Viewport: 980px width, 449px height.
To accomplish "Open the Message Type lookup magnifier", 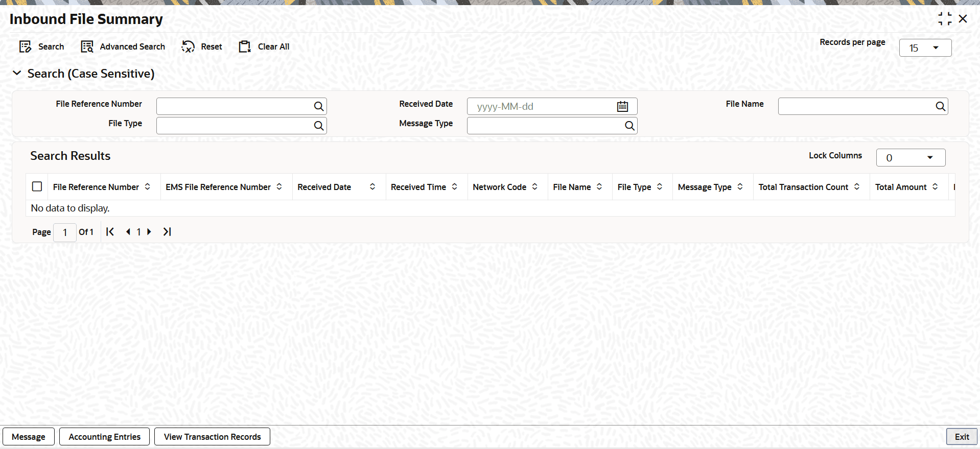I will (629, 126).
